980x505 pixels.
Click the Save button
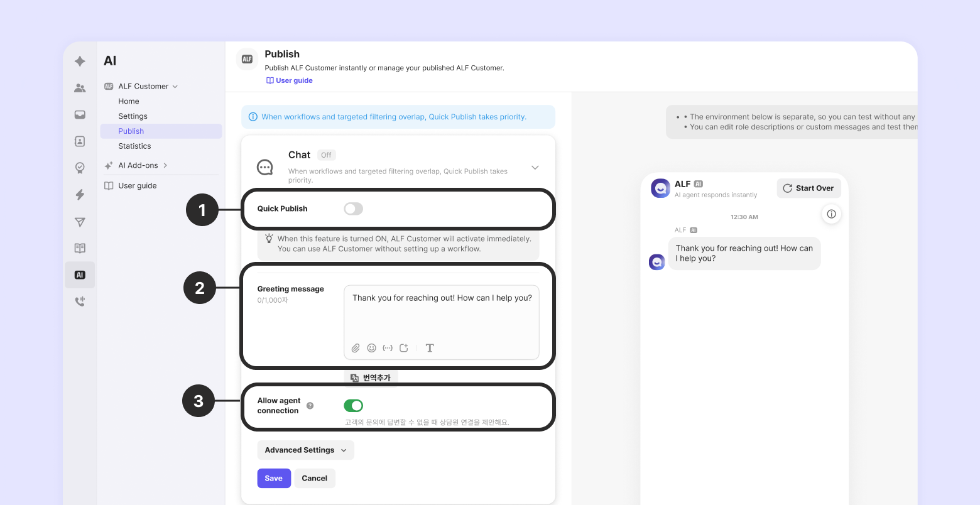tap(274, 479)
